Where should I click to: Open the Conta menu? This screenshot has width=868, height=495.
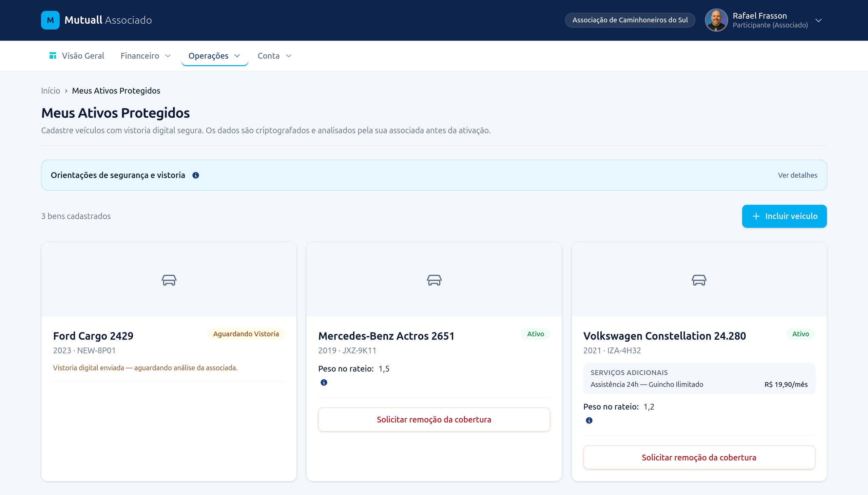click(x=274, y=56)
